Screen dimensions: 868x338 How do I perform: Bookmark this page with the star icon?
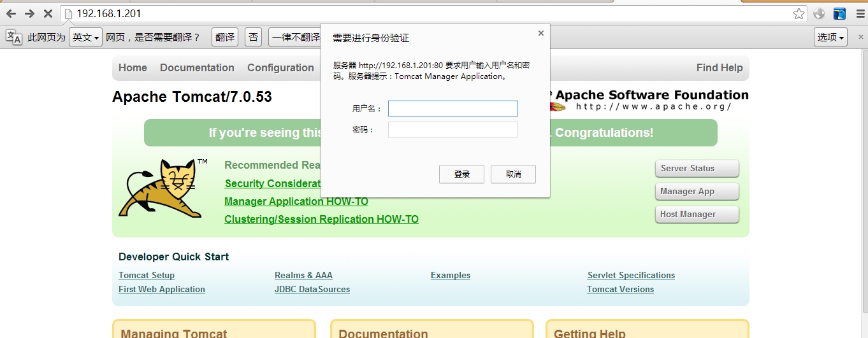tap(799, 14)
